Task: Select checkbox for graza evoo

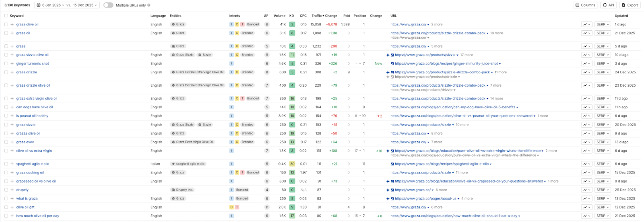Action: click(x=6, y=142)
